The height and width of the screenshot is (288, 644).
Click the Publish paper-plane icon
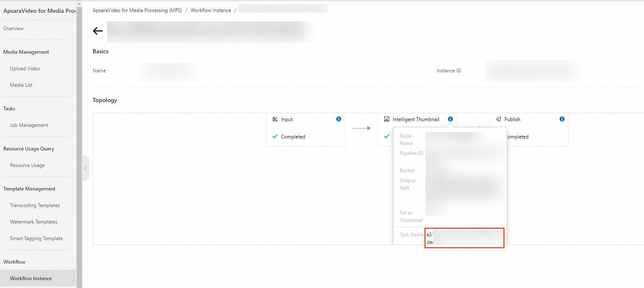(x=498, y=119)
